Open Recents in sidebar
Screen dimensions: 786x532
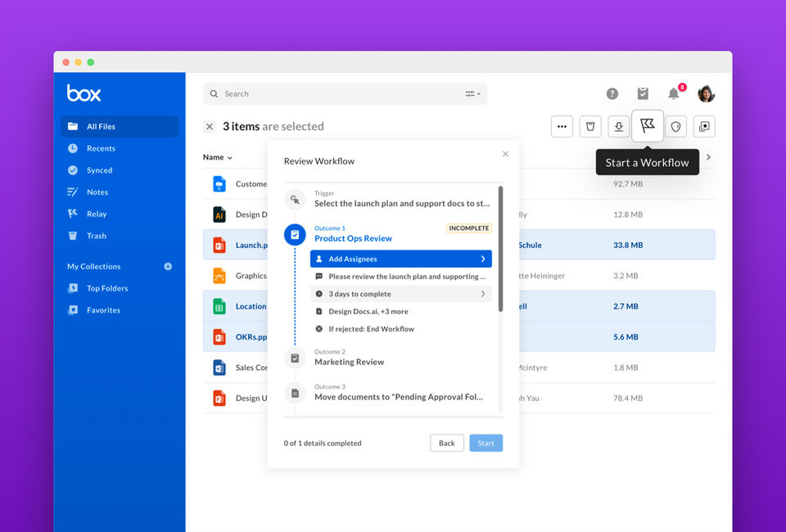pos(101,148)
